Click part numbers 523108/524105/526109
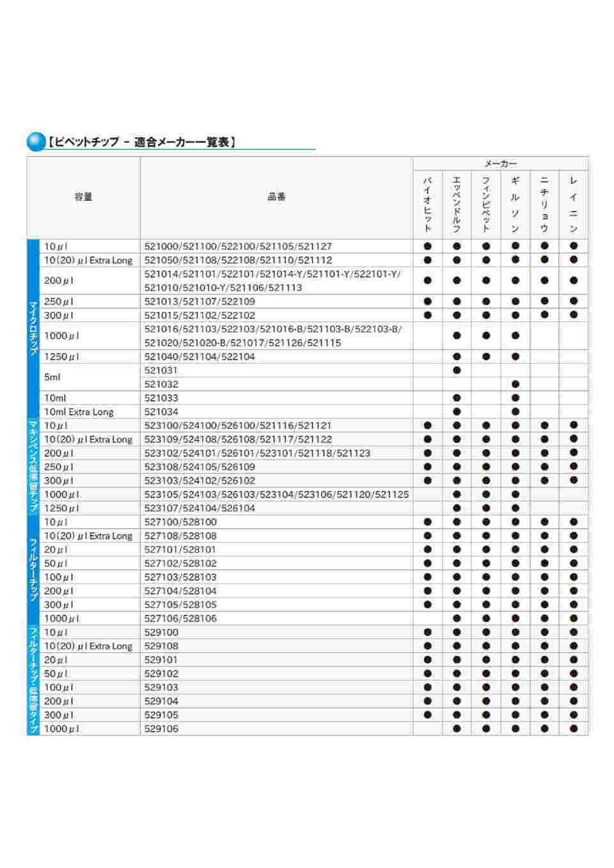This screenshot has height=868, width=614. (x=200, y=467)
